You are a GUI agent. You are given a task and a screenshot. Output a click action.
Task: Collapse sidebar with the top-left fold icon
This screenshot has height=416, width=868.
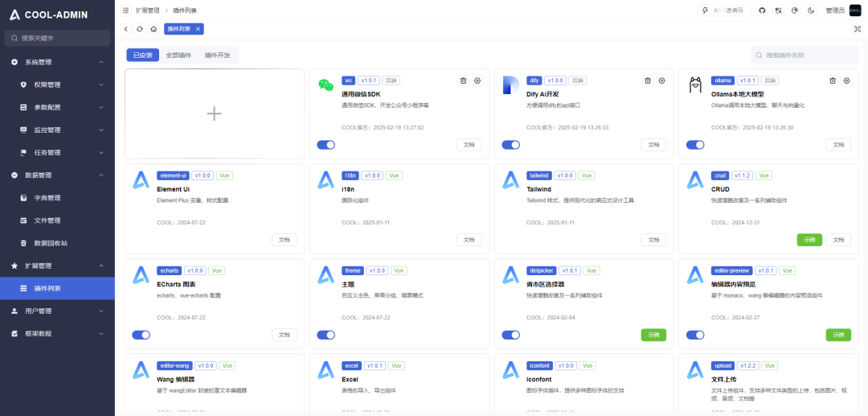pos(125,10)
